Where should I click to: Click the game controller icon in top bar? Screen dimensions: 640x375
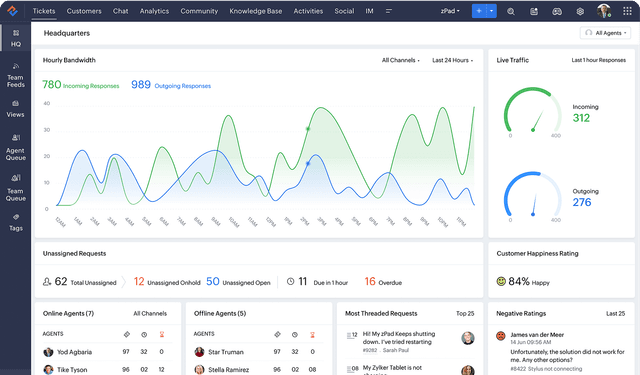[557, 11]
